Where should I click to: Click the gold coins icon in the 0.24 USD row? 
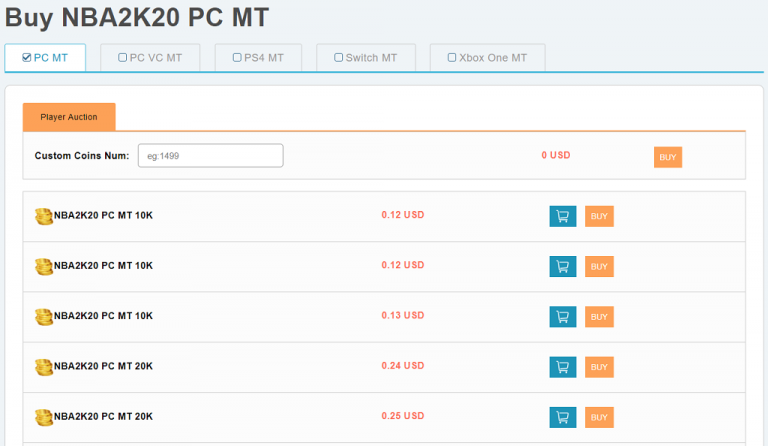(44, 367)
